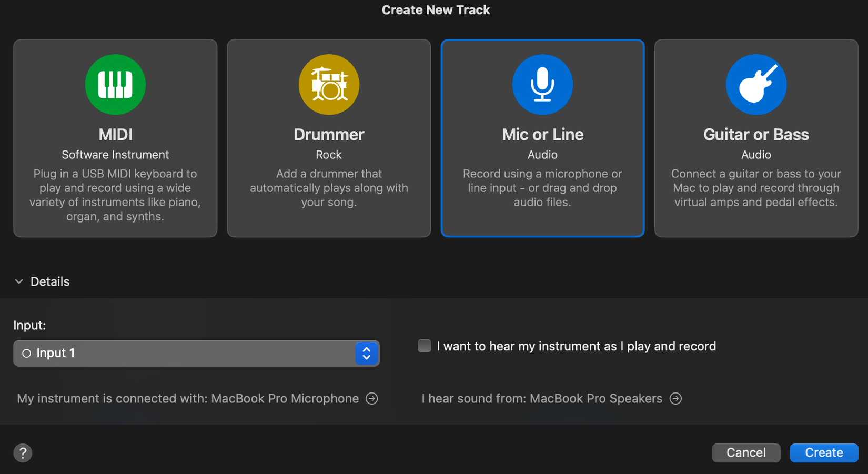Image resolution: width=868 pixels, height=474 pixels.
Task: Select the MIDI track type heading
Action: pos(115,135)
